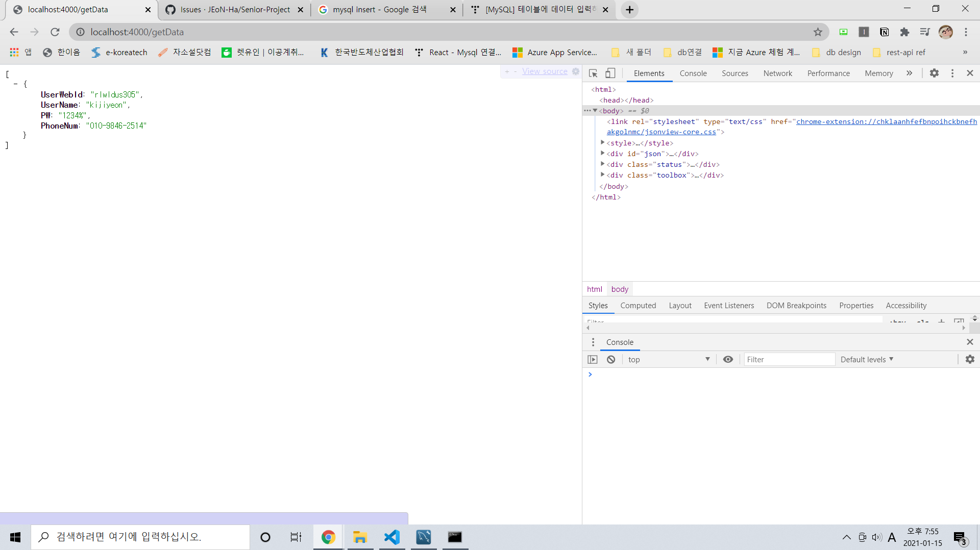The width and height of the screenshot is (980, 550).
Task: Click the View source link
Action: tap(545, 71)
